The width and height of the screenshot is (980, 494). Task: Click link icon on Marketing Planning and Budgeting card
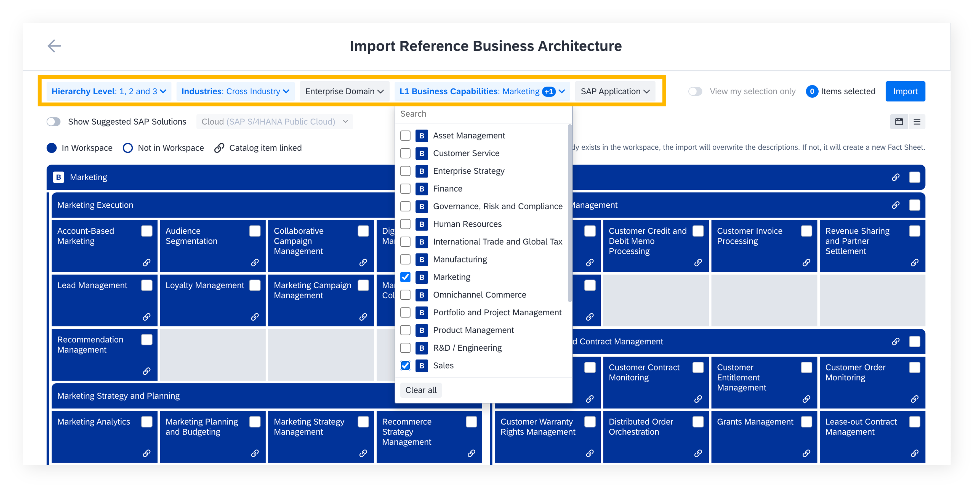coord(255,453)
